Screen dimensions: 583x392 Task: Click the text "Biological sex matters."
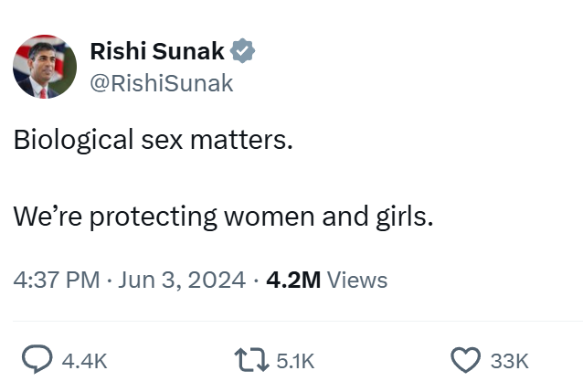tap(154, 143)
